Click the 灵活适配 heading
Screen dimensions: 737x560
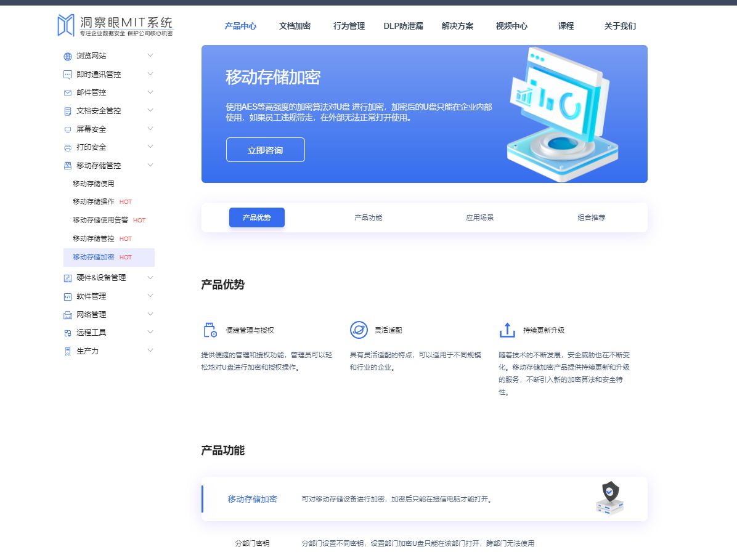(388, 330)
